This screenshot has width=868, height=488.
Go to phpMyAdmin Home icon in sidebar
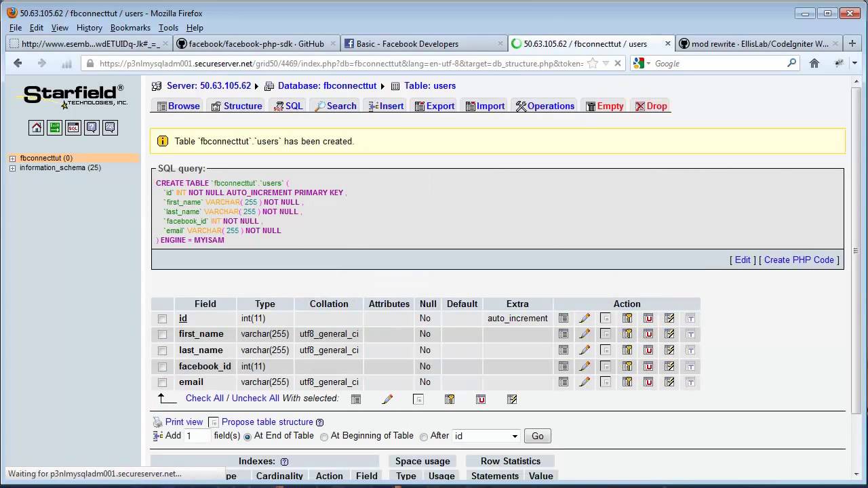pyautogui.click(x=36, y=127)
